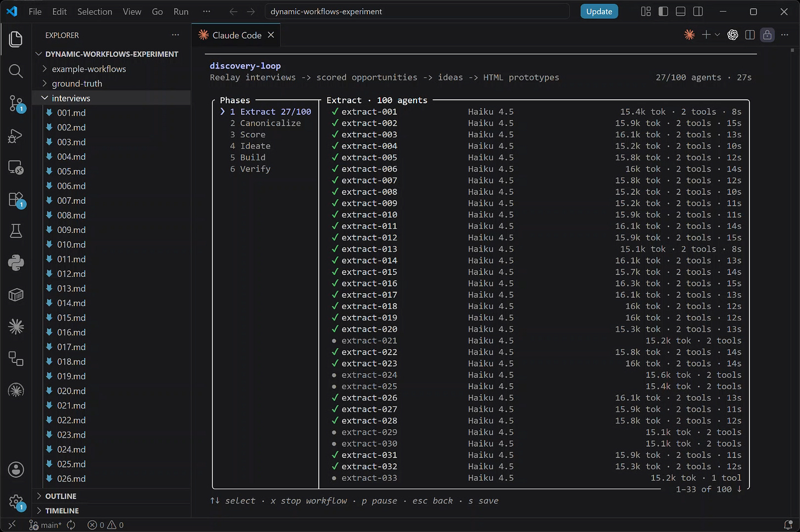Open remote window status bar icon
The height and width of the screenshot is (532, 800).
[12, 525]
